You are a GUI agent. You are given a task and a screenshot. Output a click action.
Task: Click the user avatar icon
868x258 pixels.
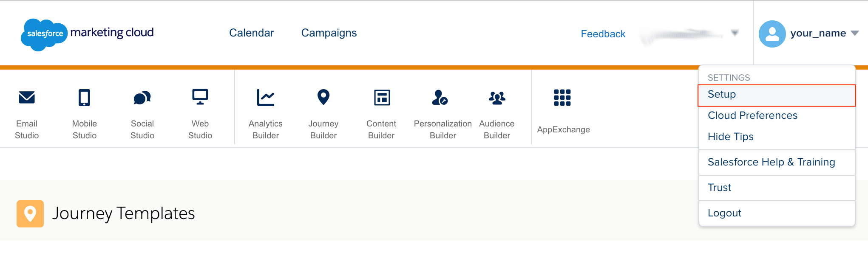click(772, 34)
